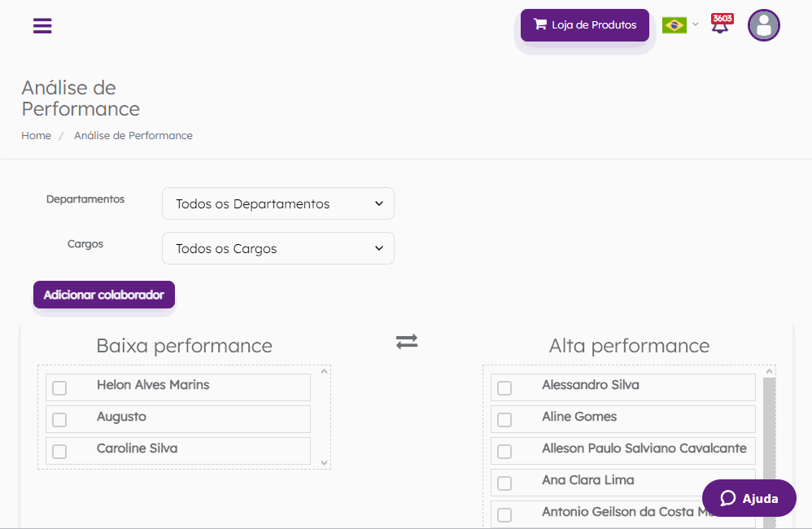Expand the language selector chevron

coord(695,25)
